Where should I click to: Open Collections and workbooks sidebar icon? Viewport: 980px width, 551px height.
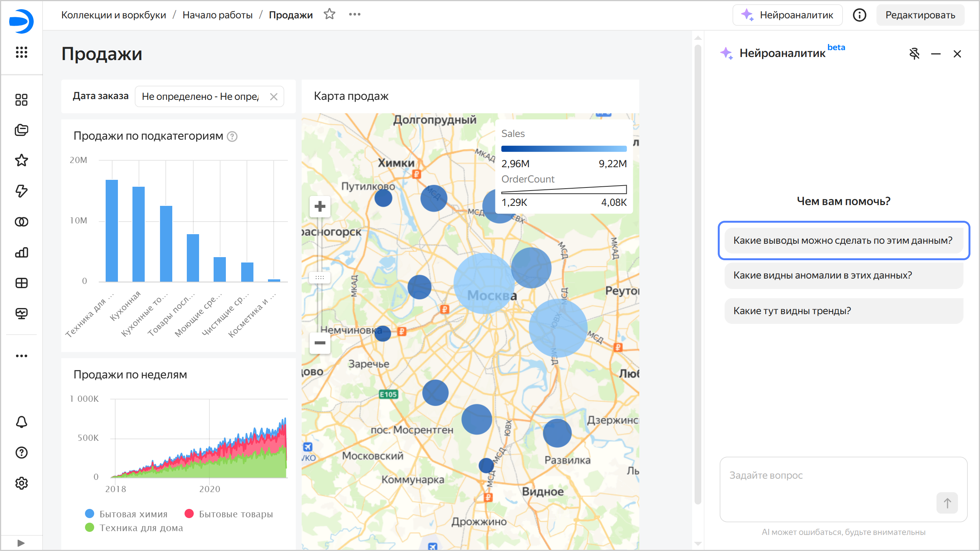click(x=21, y=130)
